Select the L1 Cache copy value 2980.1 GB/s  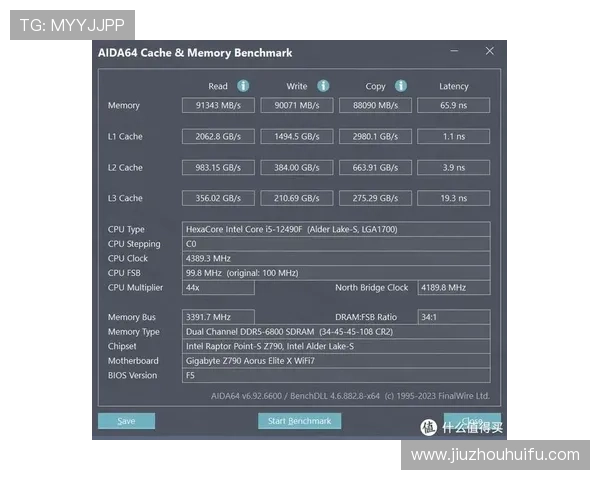pos(375,136)
